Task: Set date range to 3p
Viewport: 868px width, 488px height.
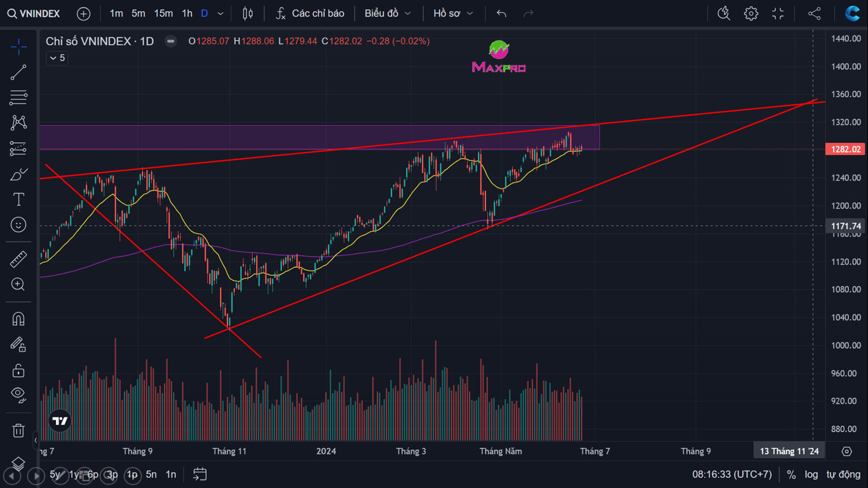Action: (x=112, y=474)
